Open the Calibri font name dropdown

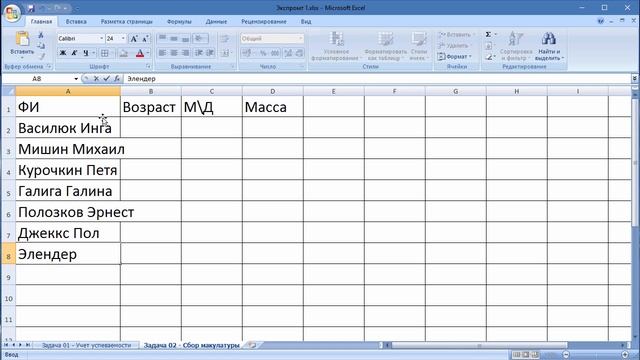point(102,38)
